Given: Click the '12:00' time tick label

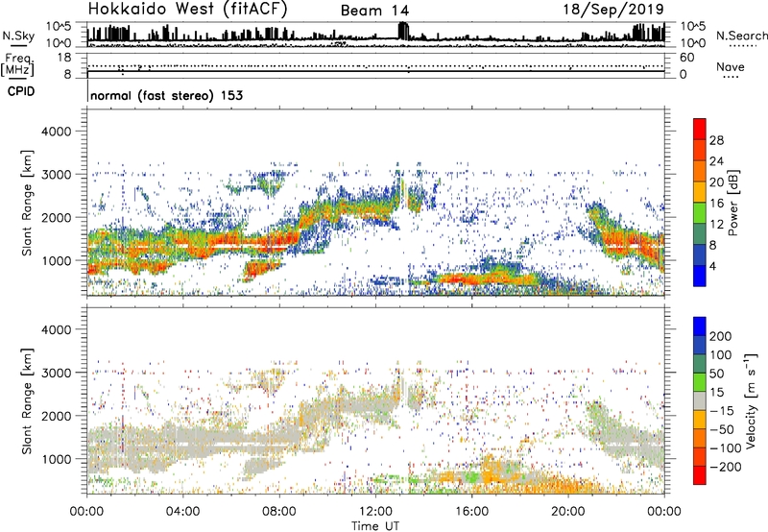Looking at the screenshot, I should [x=375, y=512].
